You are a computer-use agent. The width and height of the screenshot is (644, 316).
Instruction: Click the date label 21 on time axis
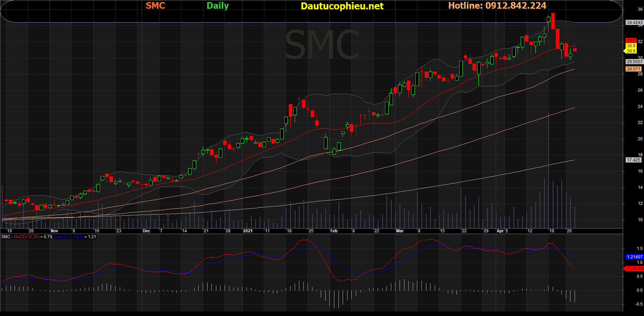[x=206, y=231]
